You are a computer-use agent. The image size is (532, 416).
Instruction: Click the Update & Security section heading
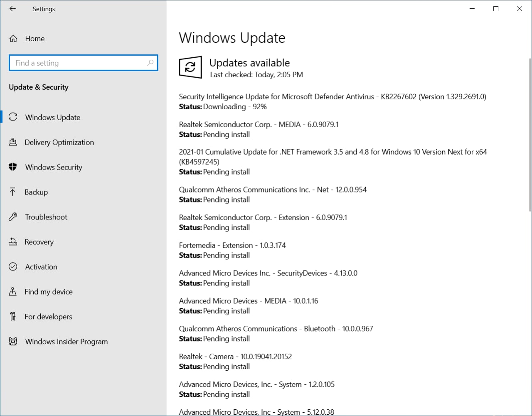click(x=39, y=87)
